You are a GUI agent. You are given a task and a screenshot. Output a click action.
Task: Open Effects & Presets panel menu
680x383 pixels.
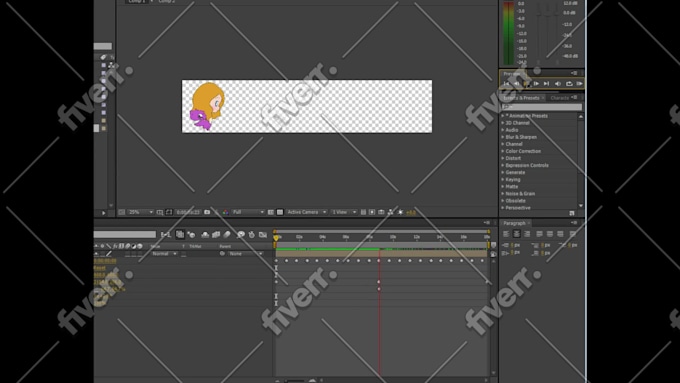(575, 98)
